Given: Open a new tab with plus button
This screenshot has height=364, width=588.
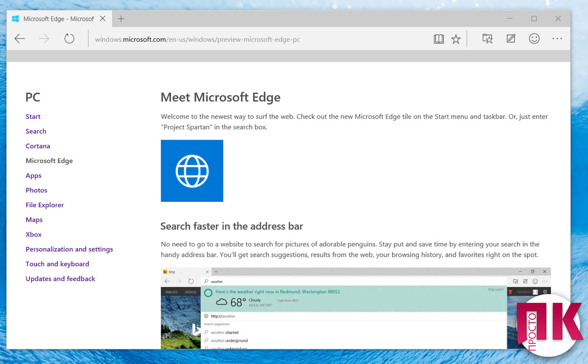Looking at the screenshot, I should [x=121, y=19].
